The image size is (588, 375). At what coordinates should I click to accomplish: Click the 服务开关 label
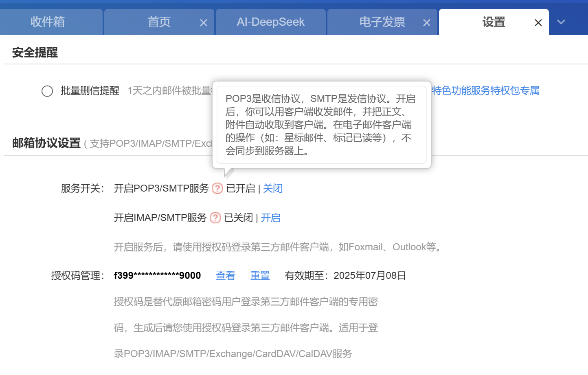pos(83,188)
